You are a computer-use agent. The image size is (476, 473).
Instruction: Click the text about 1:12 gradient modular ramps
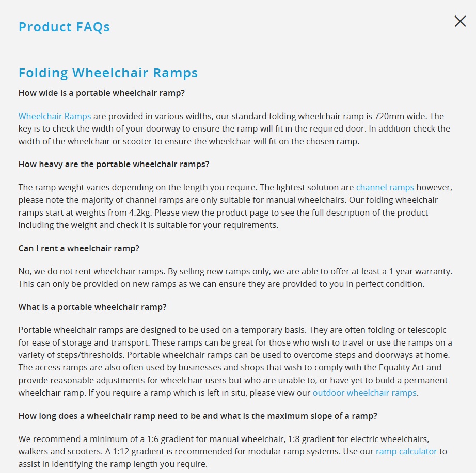[x=223, y=451]
